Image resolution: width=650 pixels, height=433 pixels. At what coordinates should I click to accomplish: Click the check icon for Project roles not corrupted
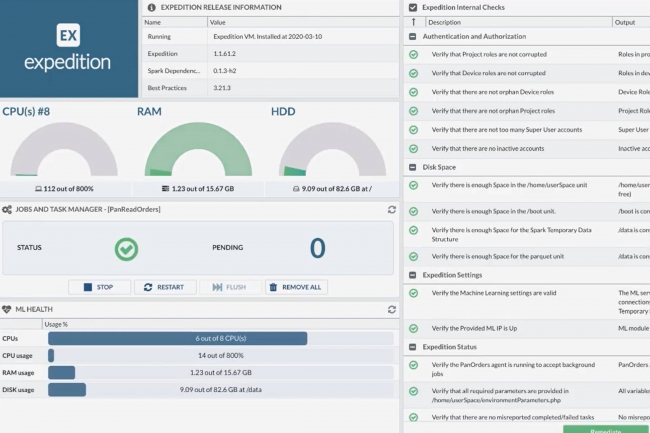coord(413,55)
